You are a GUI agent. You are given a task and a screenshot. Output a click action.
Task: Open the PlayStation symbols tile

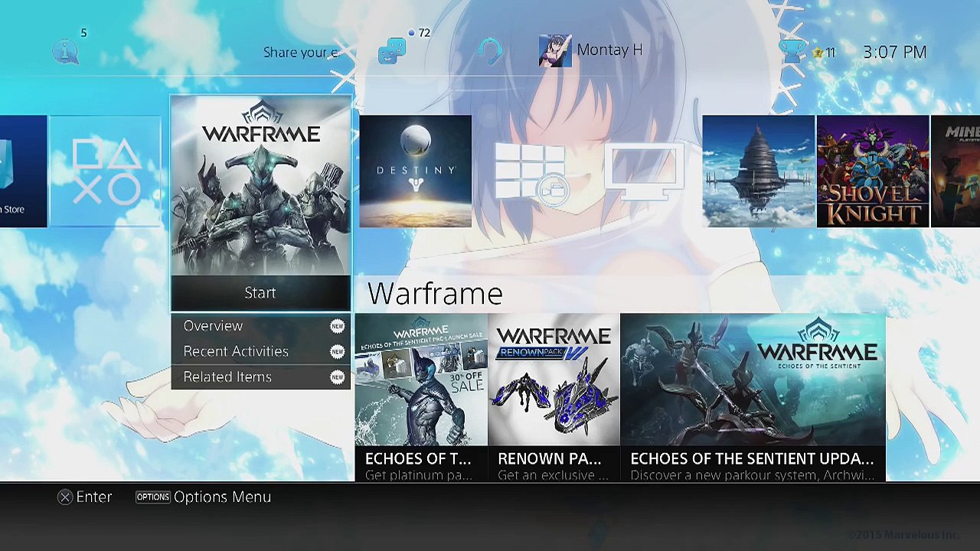click(x=106, y=171)
